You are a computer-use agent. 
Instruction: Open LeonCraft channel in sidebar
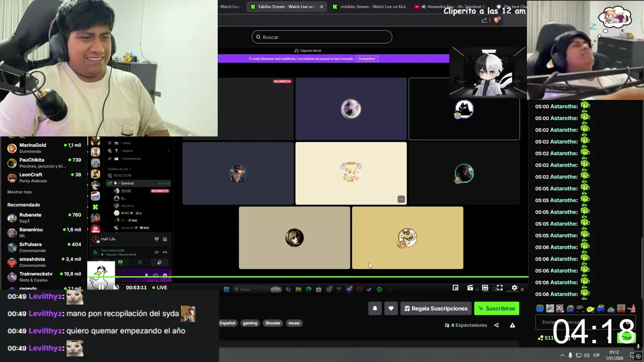44,177
